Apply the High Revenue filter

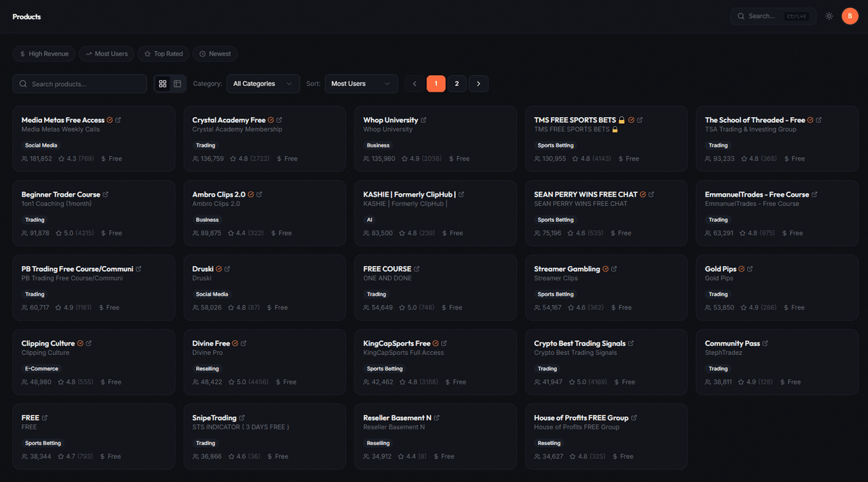[x=46, y=53]
